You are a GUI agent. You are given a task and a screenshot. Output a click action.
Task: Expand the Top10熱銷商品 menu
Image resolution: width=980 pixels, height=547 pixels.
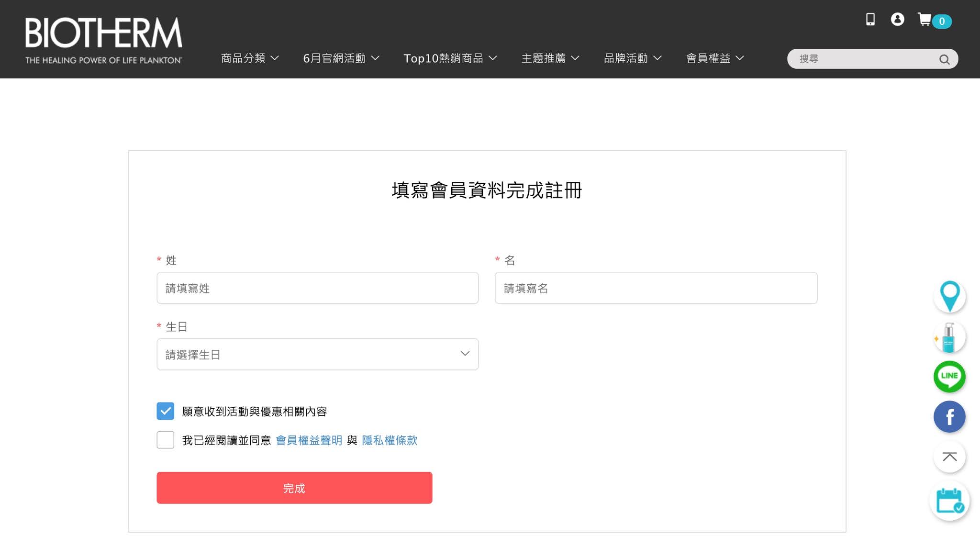click(x=450, y=58)
